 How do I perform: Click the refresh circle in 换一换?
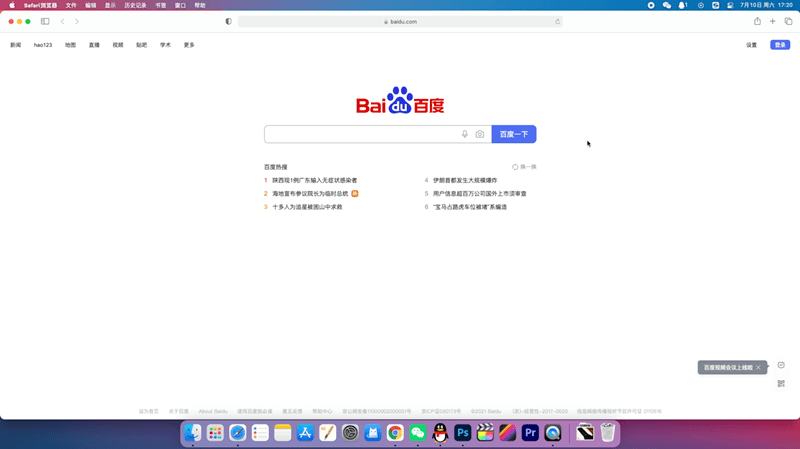[x=515, y=167]
